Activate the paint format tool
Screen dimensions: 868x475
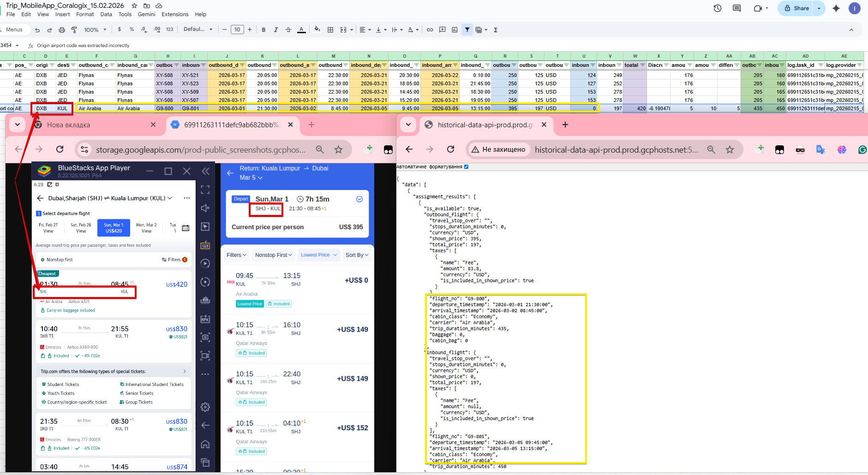click(x=74, y=30)
